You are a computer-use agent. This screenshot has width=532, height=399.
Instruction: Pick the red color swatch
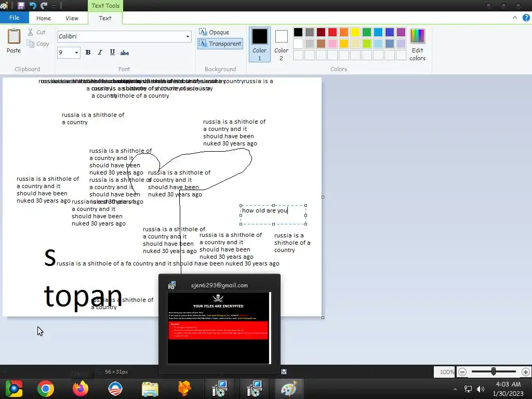pyautogui.click(x=332, y=32)
